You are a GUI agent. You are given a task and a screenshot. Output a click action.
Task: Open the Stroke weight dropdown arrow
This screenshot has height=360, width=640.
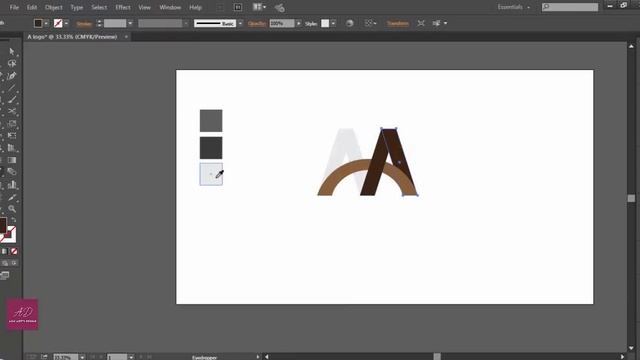coord(130,24)
